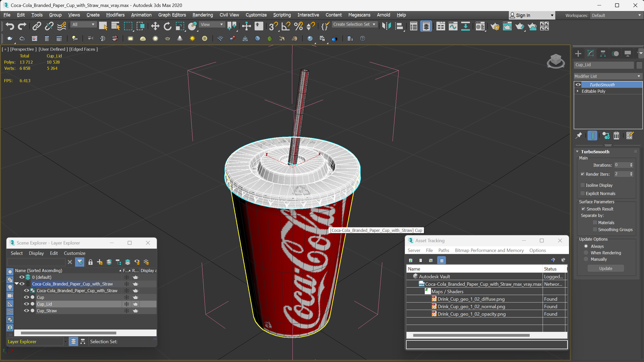Click Name (Sorted Ascending) column header
The width and height of the screenshot is (644, 362).
coord(68,270)
